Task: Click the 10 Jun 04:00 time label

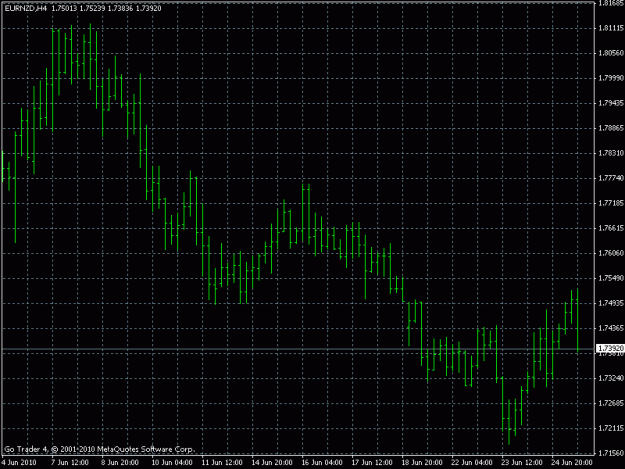Action: 172,463
